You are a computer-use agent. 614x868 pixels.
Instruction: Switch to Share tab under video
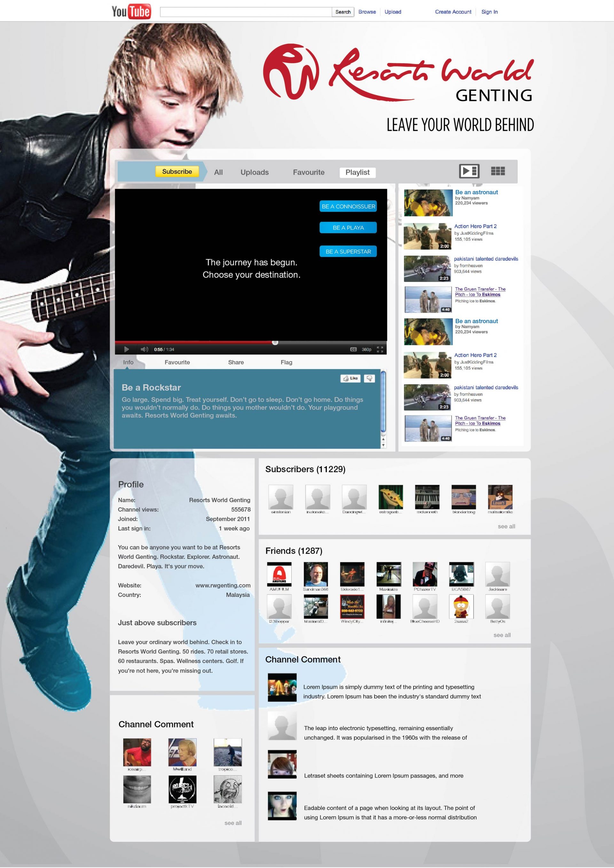pyautogui.click(x=236, y=362)
